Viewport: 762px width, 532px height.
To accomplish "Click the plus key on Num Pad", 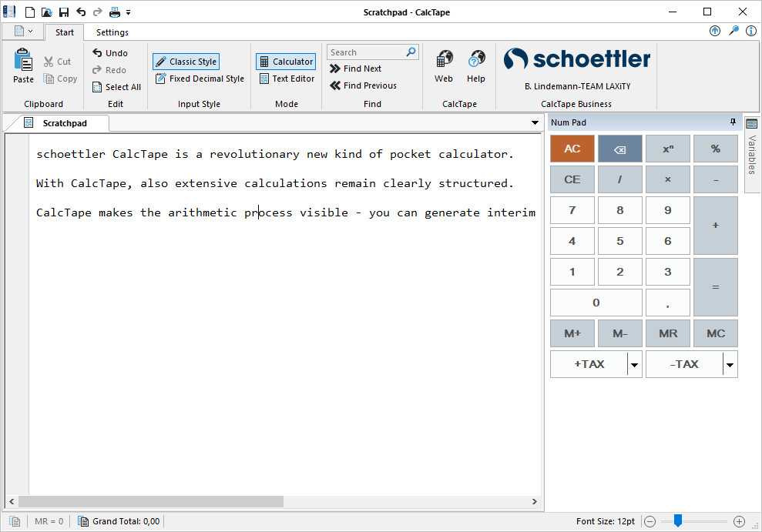I will (715, 226).
